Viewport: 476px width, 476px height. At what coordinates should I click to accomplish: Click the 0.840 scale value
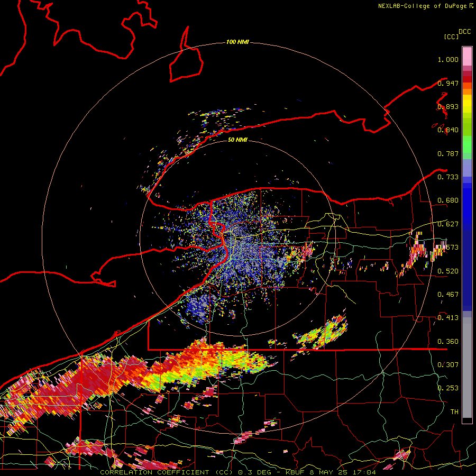click(x=448, y=130)
